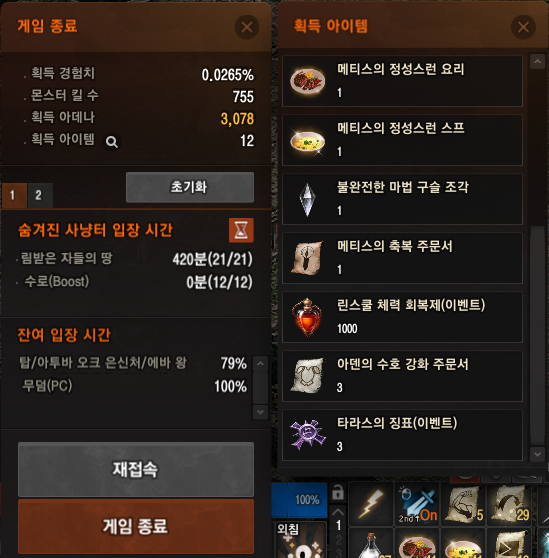Select the 메티스의 정성스런 요리 steak dish icon

[x=307, y=81]
